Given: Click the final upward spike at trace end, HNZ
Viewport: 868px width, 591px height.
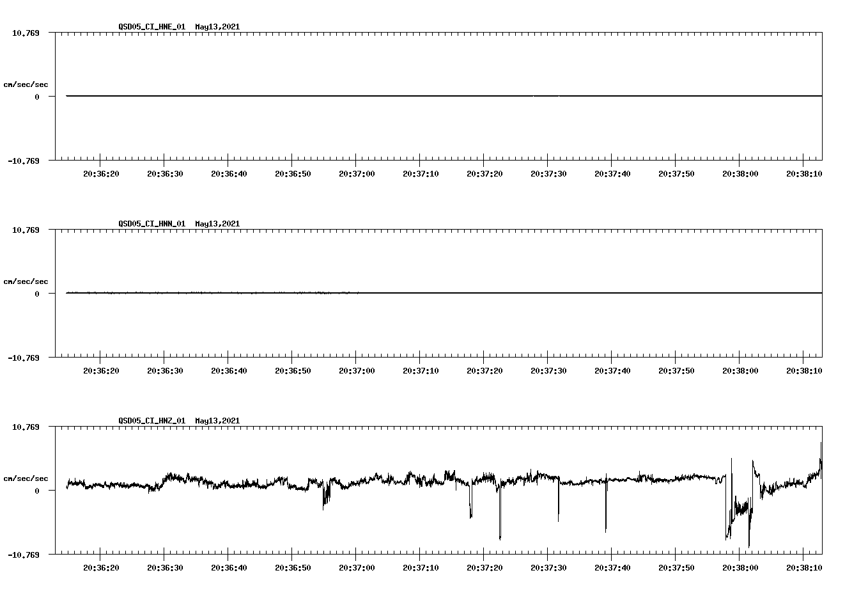Looking at the screenshot, I should pyautogui.click(x=821, y=454).
